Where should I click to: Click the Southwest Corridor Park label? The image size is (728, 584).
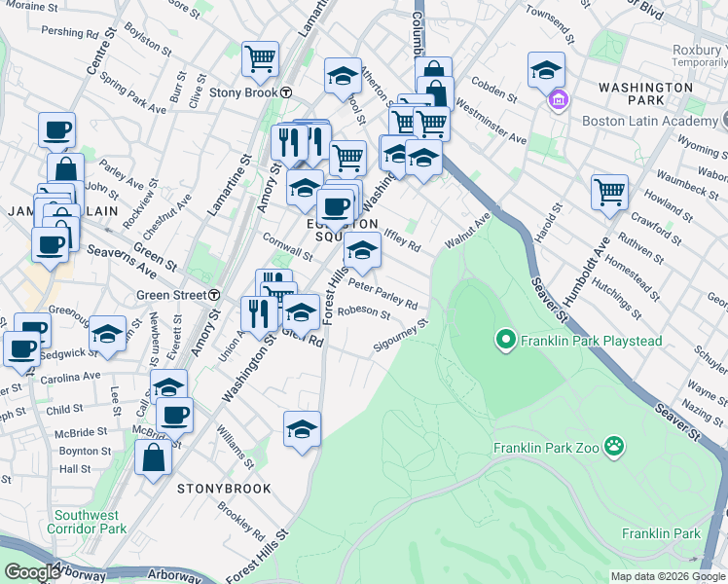click(87, 522)
